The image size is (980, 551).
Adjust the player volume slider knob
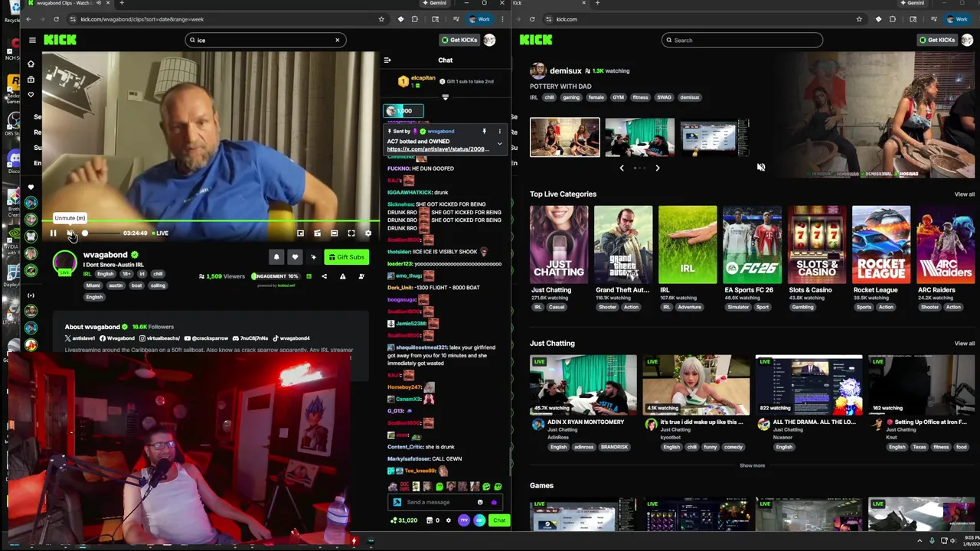(85, 233)
